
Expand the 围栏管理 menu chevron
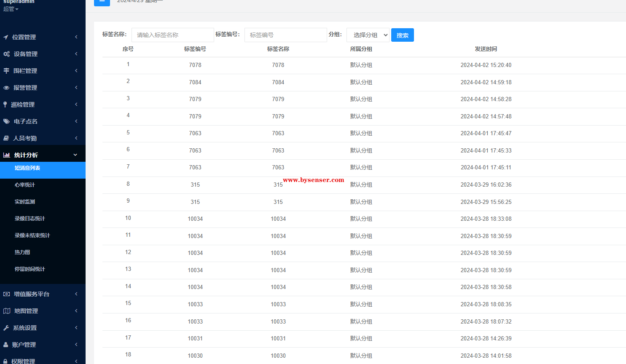pyautogui.click(x=76, y=71)
